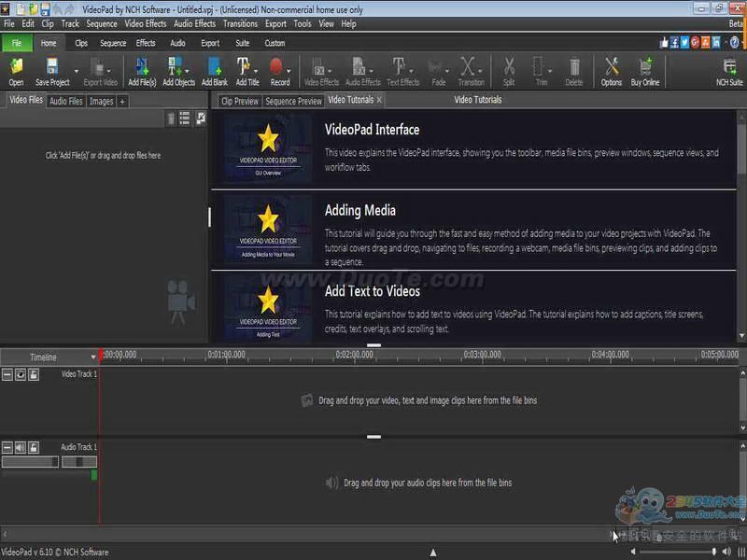This screenshot has width=747, height=560.
Task: Click the Export Video toolbar icon
Action: click(98, 72)
